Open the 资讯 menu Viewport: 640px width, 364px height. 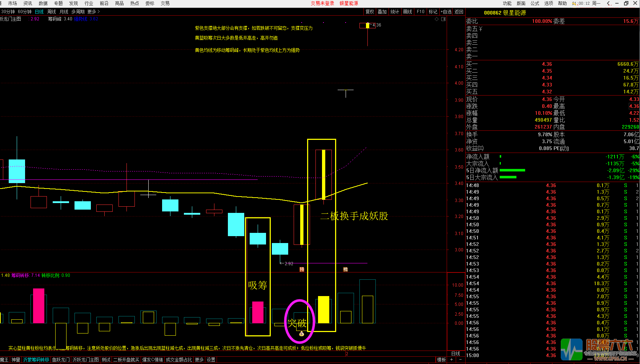point(28,3)
